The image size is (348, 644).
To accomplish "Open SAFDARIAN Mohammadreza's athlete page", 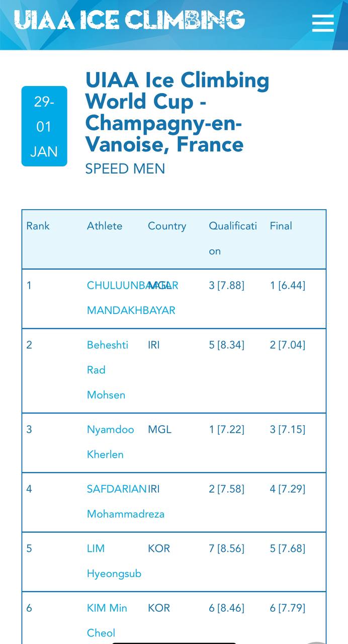I will pos(125,501).
